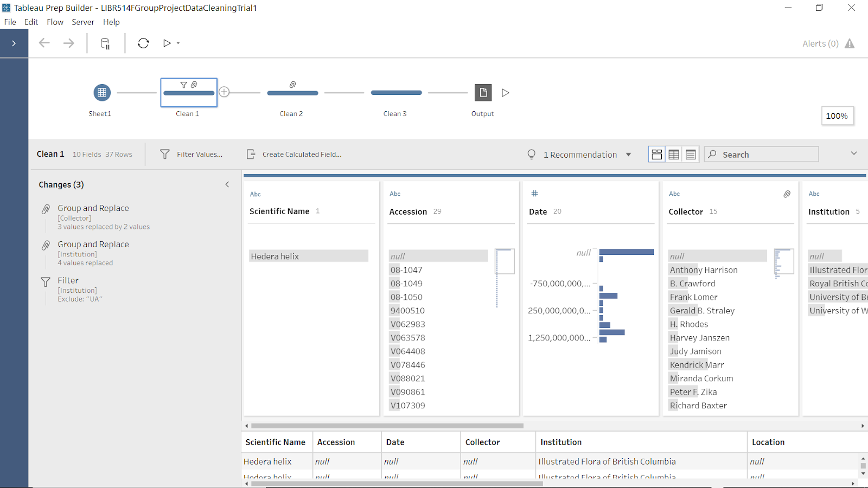
Task: Click the plus after Clean 1
Action: pos(224,92)
